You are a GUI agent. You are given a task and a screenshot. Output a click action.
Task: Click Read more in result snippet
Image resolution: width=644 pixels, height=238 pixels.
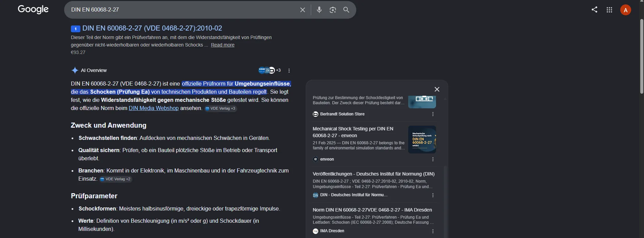coord(223,45)
